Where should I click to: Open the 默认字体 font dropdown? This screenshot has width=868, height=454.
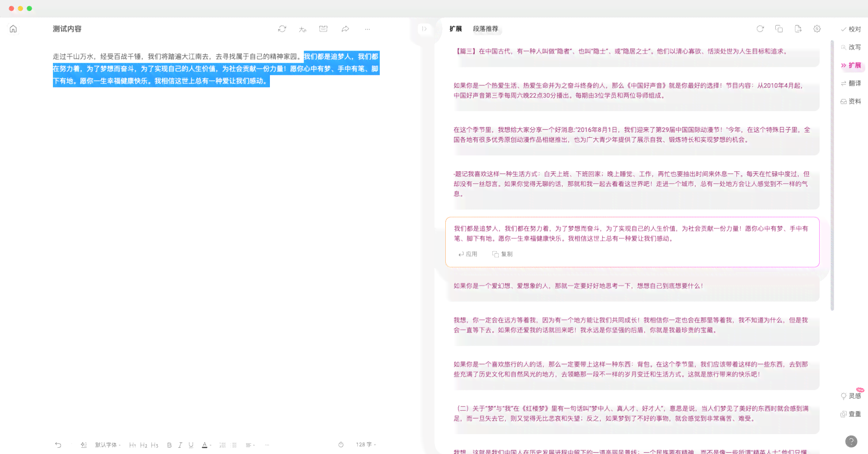(x=108, y=445)
